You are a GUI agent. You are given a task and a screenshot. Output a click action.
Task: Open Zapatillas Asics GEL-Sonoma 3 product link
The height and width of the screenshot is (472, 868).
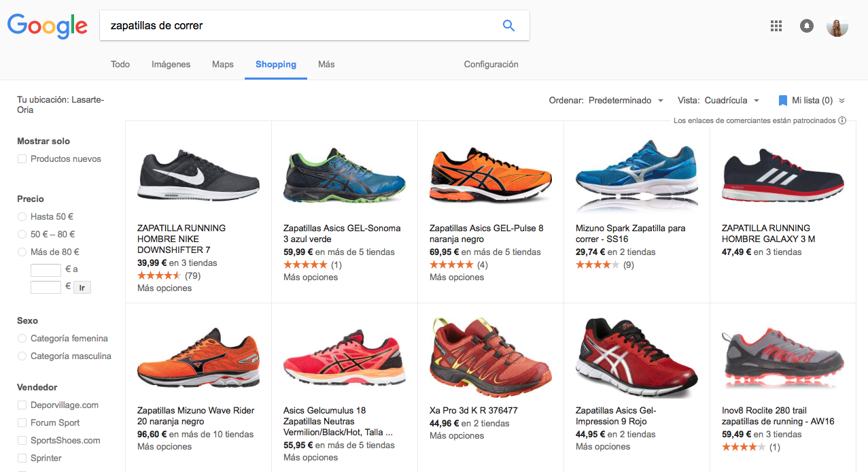click(x=342, y=233)
